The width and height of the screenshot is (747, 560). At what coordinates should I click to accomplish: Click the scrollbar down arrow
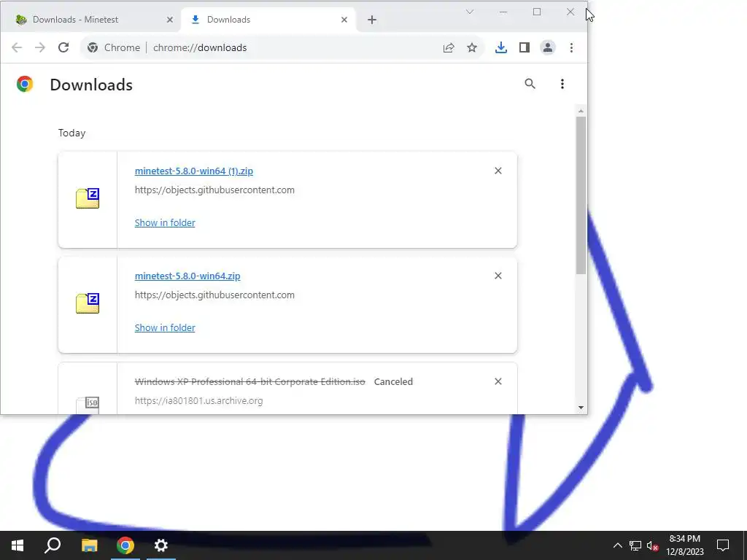pos(581,408)
